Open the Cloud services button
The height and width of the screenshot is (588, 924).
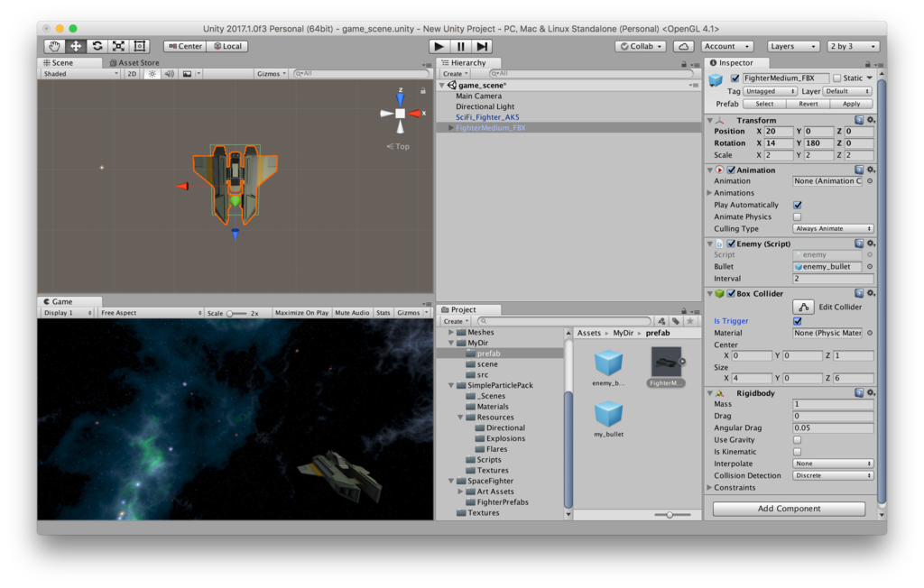click(683, 46)
